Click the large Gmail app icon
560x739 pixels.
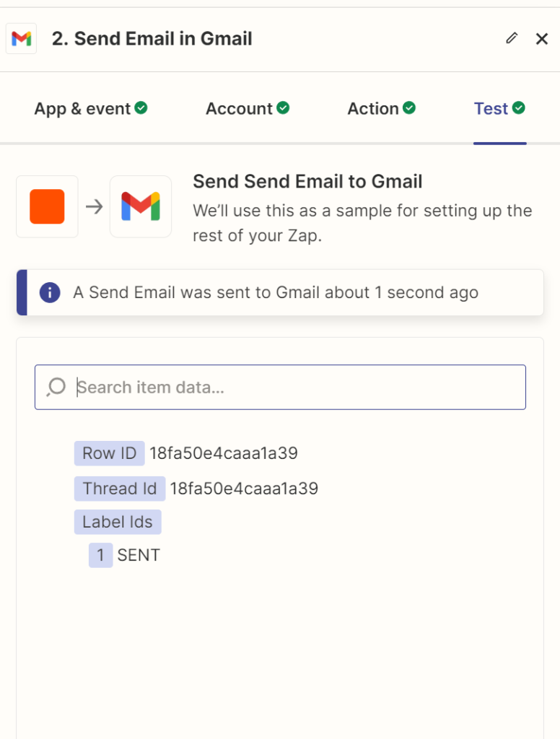[x=141, y=206]
